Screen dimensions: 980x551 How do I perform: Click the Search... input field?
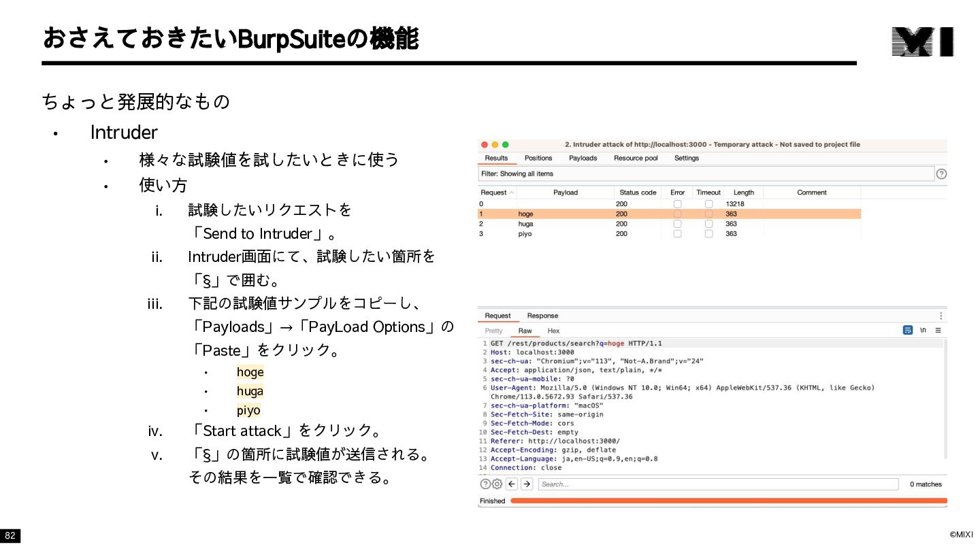tap(718, 484)
